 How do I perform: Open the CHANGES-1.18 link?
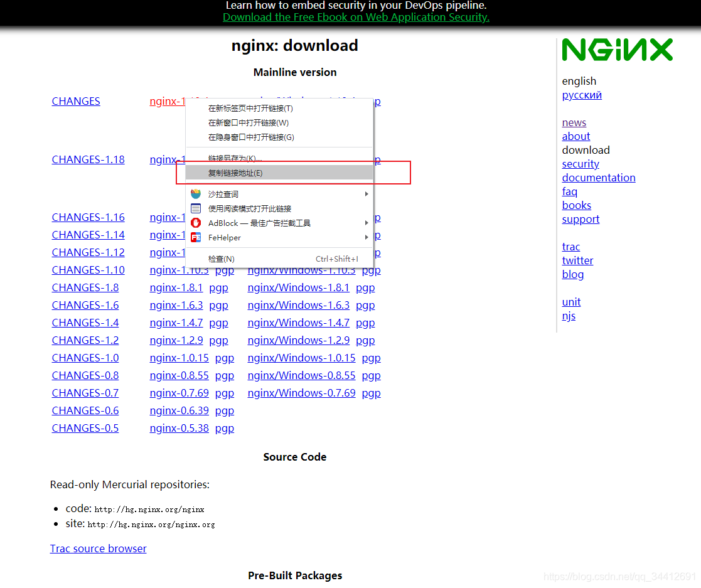[88, 159]
